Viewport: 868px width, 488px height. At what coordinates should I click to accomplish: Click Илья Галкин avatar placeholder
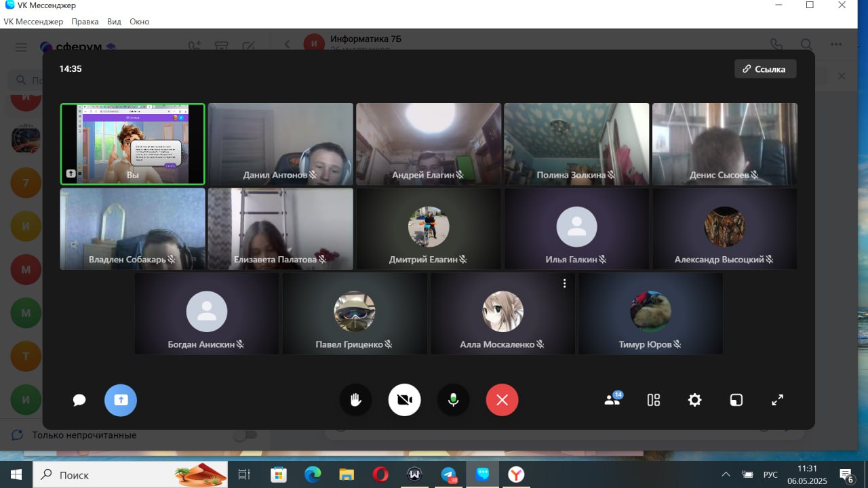576,226
